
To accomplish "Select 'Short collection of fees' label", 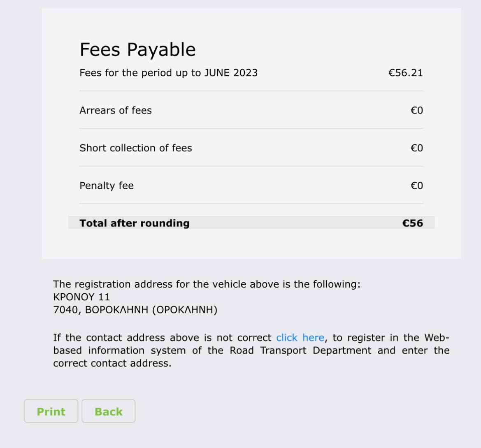I will point(136,148).
